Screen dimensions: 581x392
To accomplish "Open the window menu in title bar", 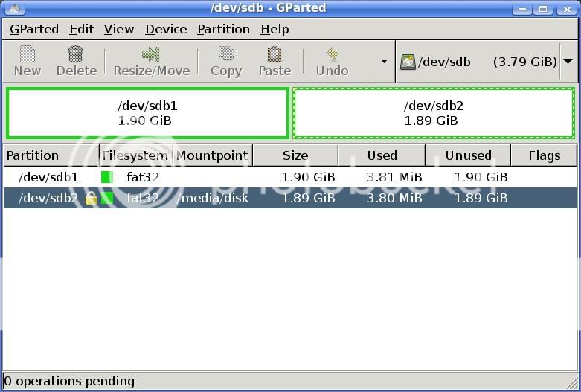I will (13, 9).
